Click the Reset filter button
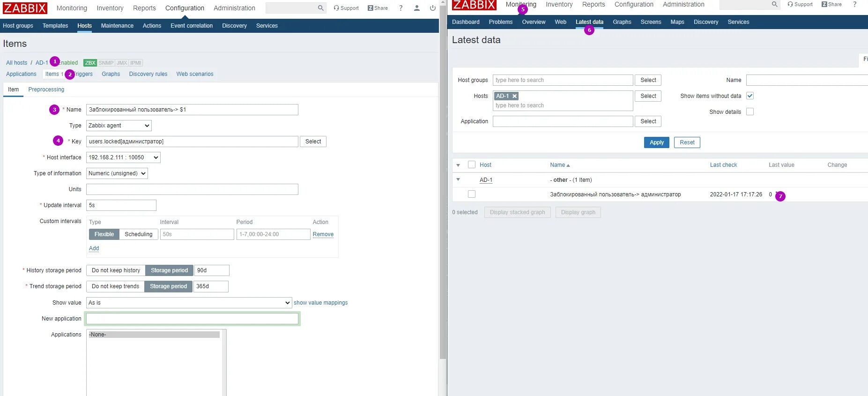The height and width of the screenshot is (396, 868). coord(687,142)
